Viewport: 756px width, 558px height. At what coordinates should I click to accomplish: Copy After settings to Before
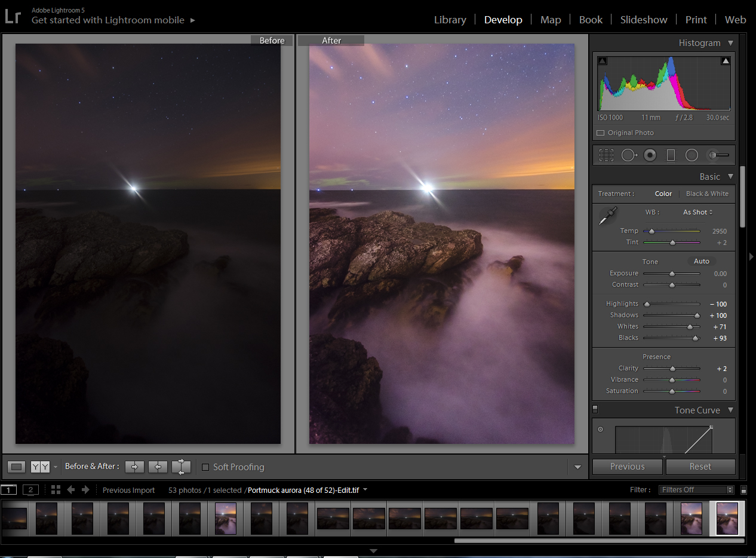coord(158,467)
